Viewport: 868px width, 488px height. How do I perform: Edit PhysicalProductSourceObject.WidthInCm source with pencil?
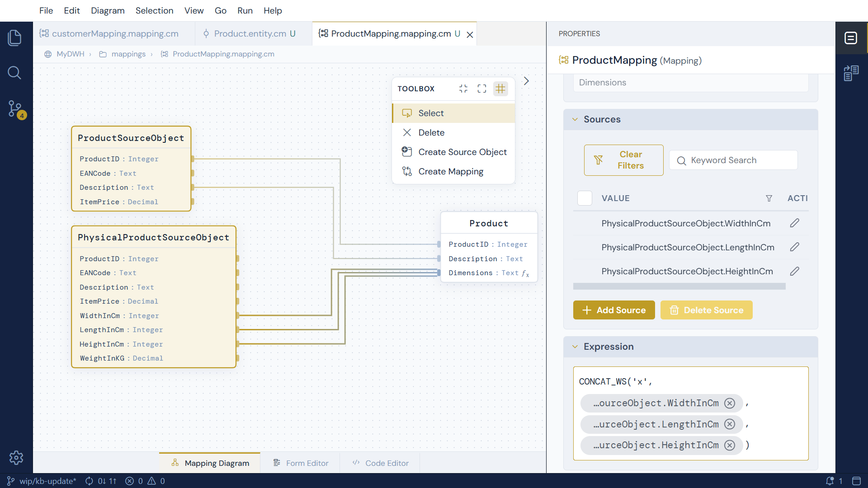(795, 223)
